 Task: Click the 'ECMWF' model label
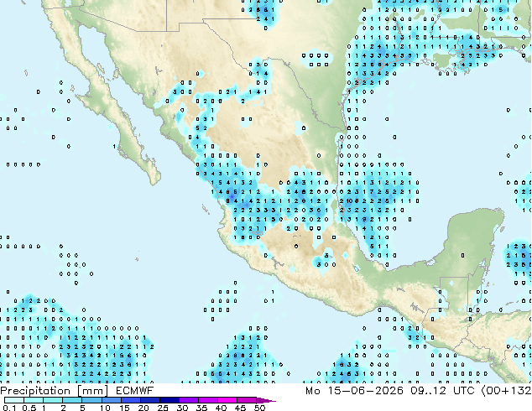(135, 391)
